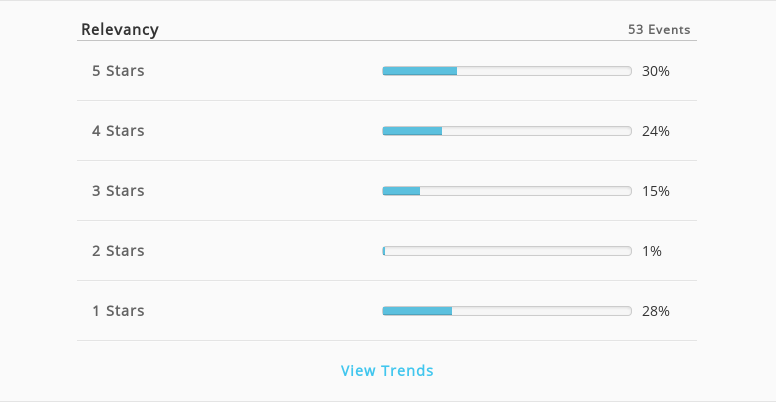Click the 5 Stars progress bar
This screenshot has width=776, height=402.
click(507, 71)
